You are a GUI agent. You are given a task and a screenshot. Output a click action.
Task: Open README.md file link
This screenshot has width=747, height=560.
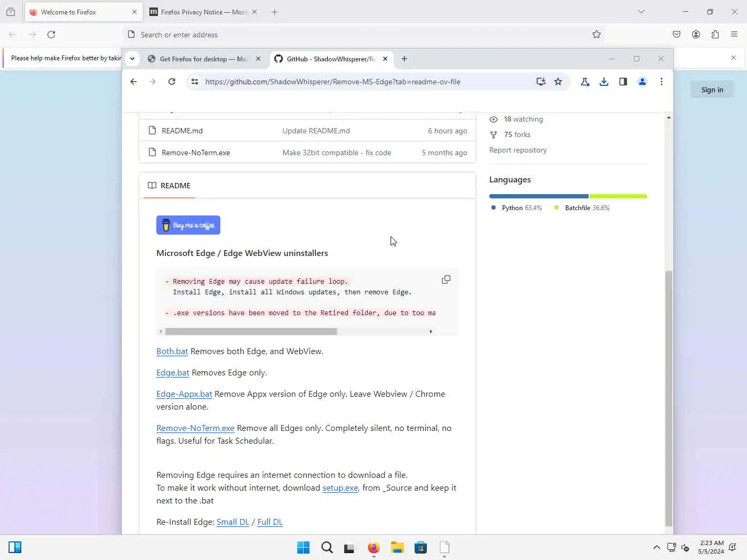point(182,131)
